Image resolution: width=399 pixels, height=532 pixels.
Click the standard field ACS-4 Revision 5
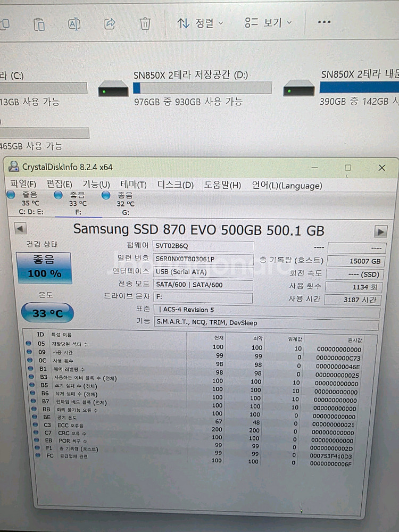[267, 310]
